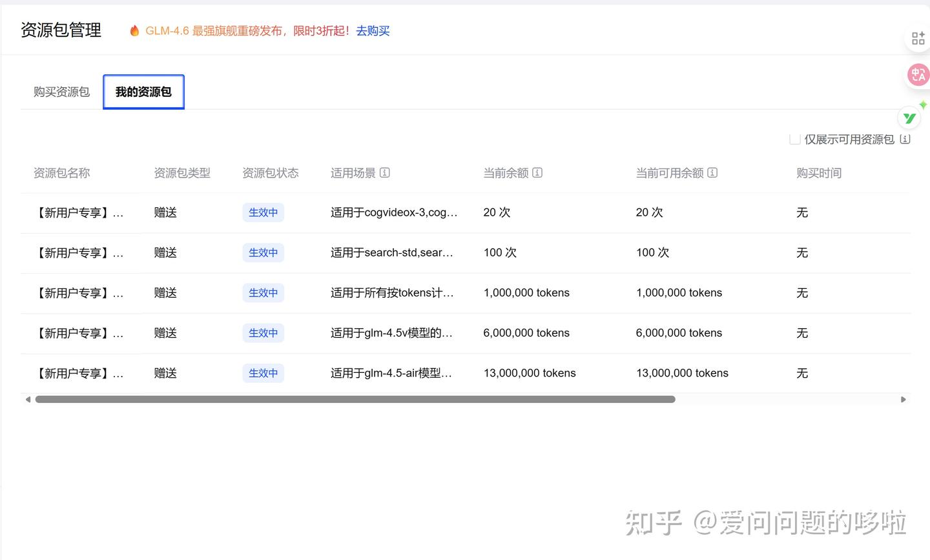Select the 我的资源包 tab
The image size is (930, 560).
(x=143, y=92)
